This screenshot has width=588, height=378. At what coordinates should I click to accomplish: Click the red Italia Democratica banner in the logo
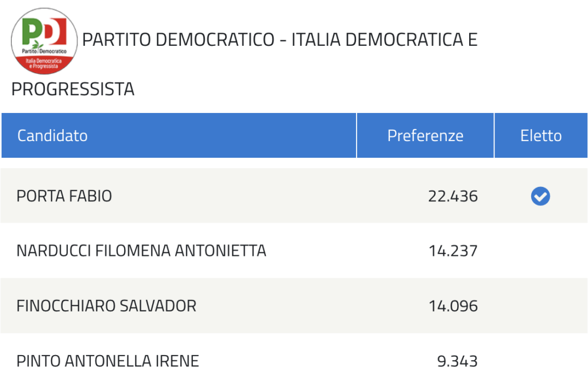[44, 64]
